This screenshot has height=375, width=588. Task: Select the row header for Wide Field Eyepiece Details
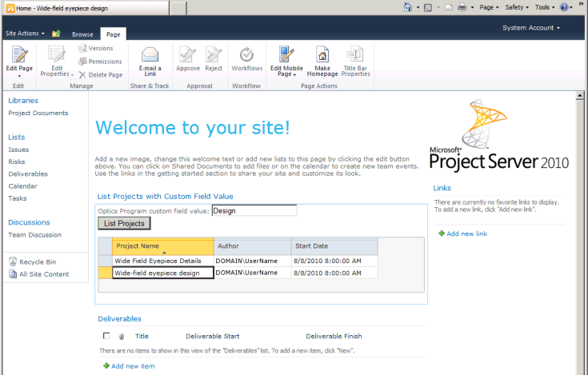coord(106,261)
